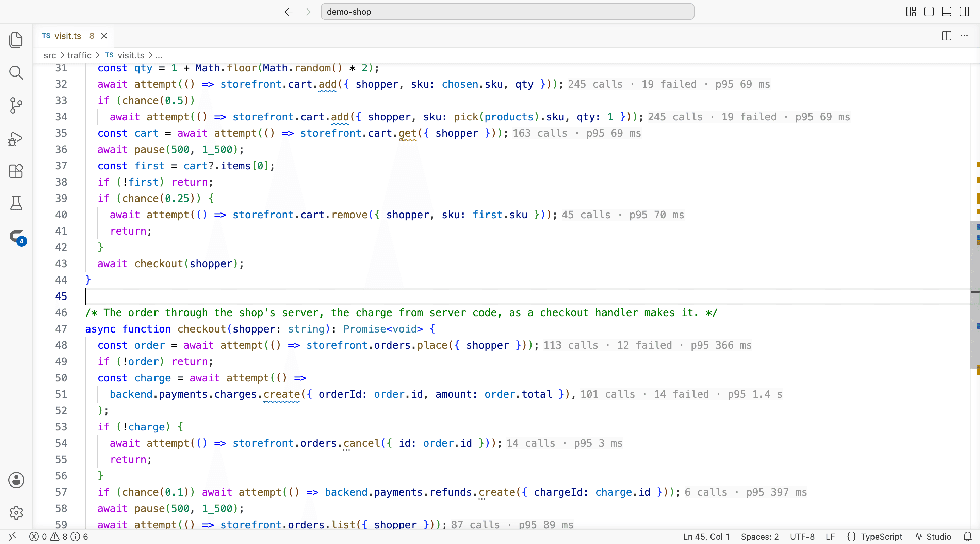
Task: Toggle the primary side bar
Action: [x=929, y=12]
